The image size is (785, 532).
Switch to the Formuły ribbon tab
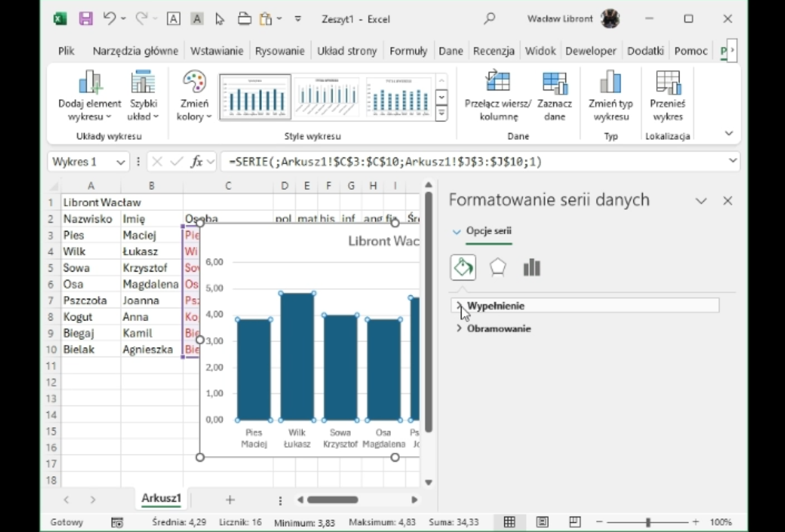[408, 51]
